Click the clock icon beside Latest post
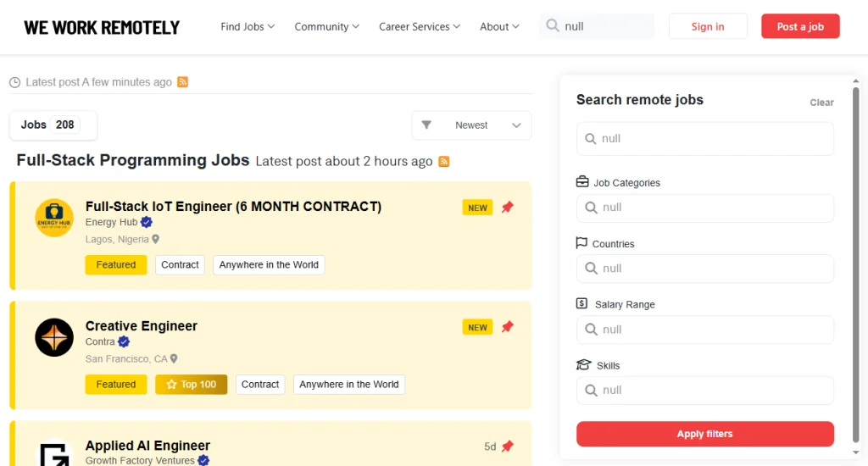 [x=15, y=82]
